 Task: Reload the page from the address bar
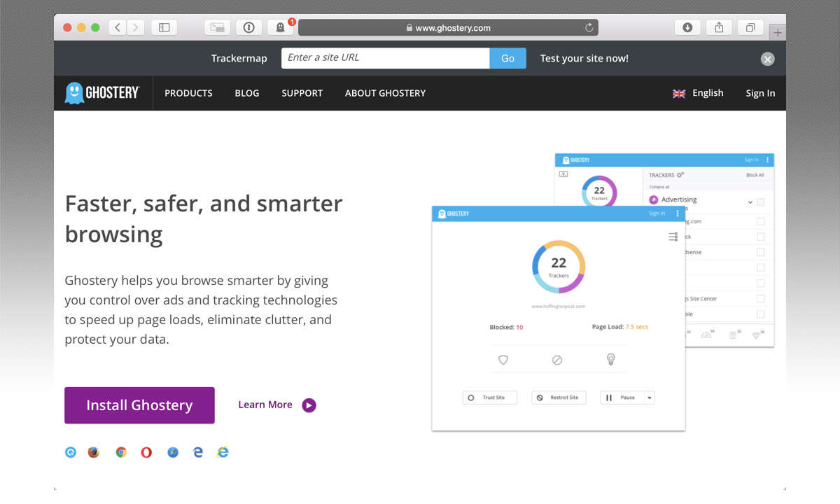589,28
